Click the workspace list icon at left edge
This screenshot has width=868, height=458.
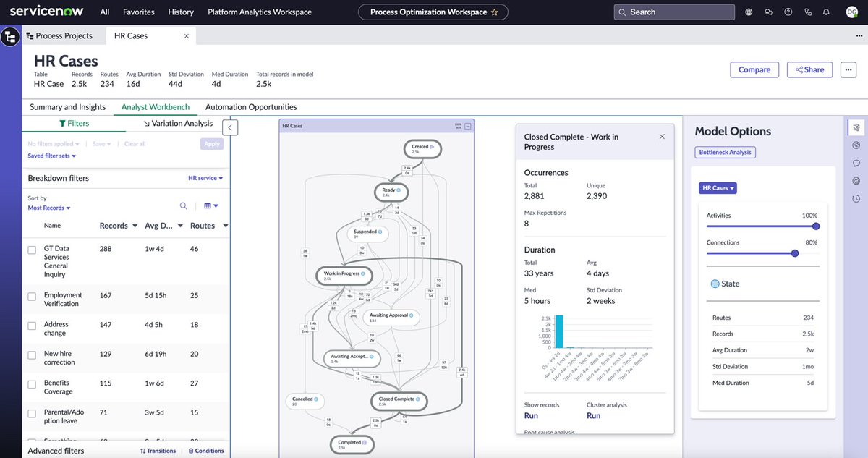10,37
